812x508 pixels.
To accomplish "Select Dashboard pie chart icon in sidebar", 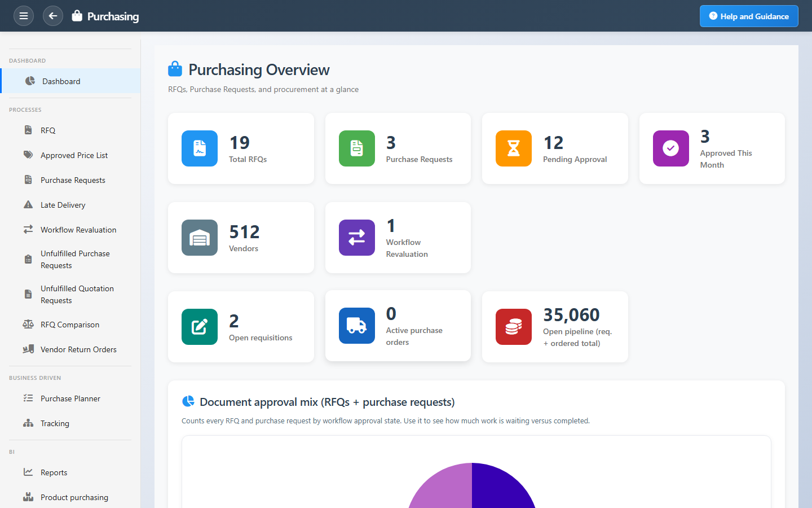I will pos(30,81).
